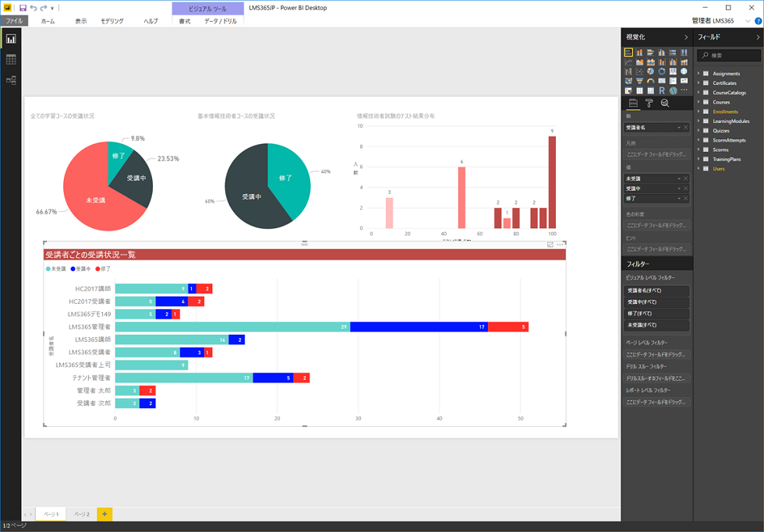
Task: Click the blue 受講中 legend marker
Action: (x=73, y=269)
